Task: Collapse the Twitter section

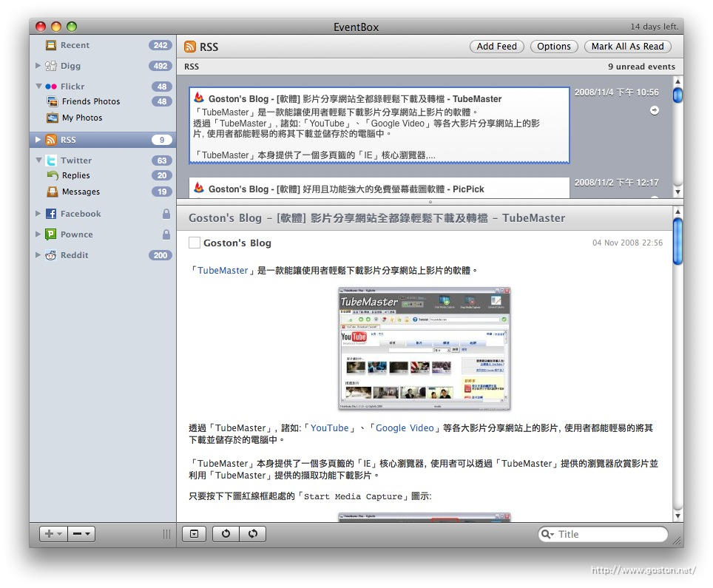Action: pos(38,160)
